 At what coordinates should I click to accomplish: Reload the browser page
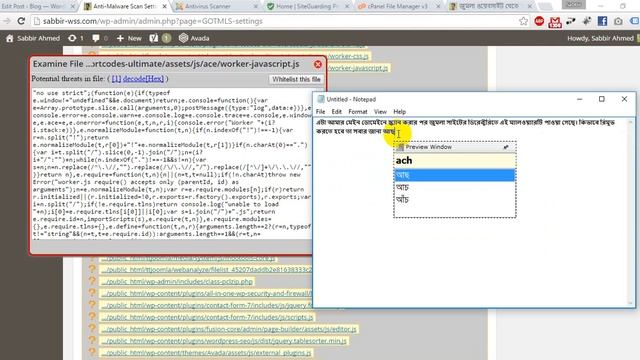pyautogui.click(x=21, y=21)
